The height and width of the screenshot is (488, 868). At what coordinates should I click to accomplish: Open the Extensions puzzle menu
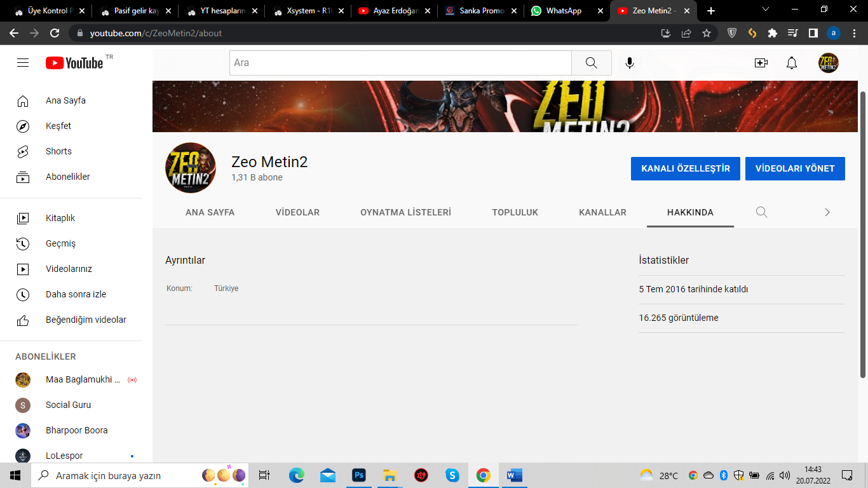[773, 33]
